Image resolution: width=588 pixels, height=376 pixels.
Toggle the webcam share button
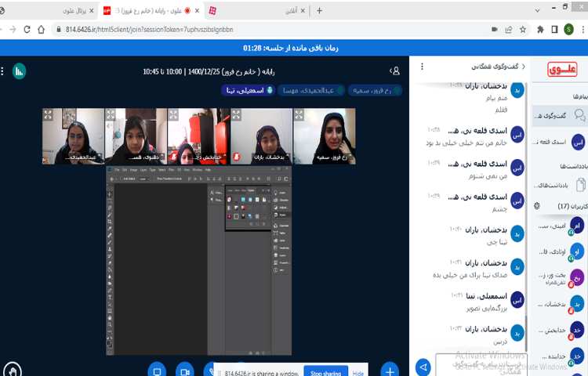185,371
